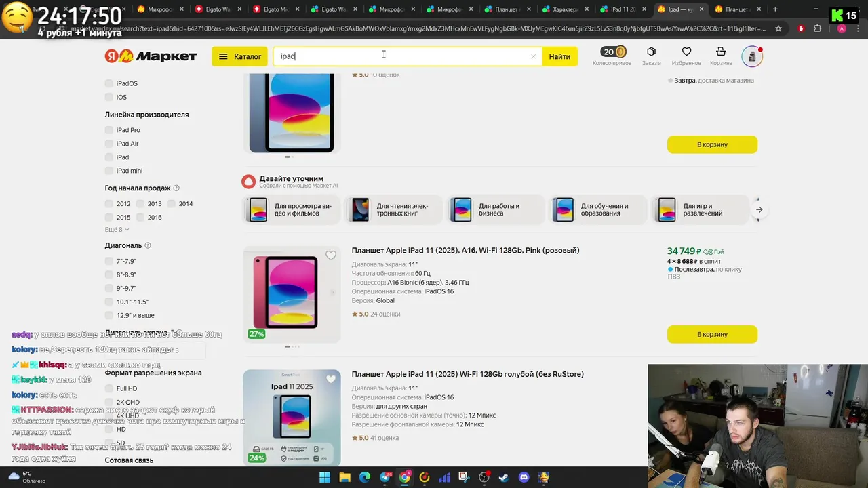Tick the iPad mini checkbox
868x488 pixels.
click(x=108, y=171)
